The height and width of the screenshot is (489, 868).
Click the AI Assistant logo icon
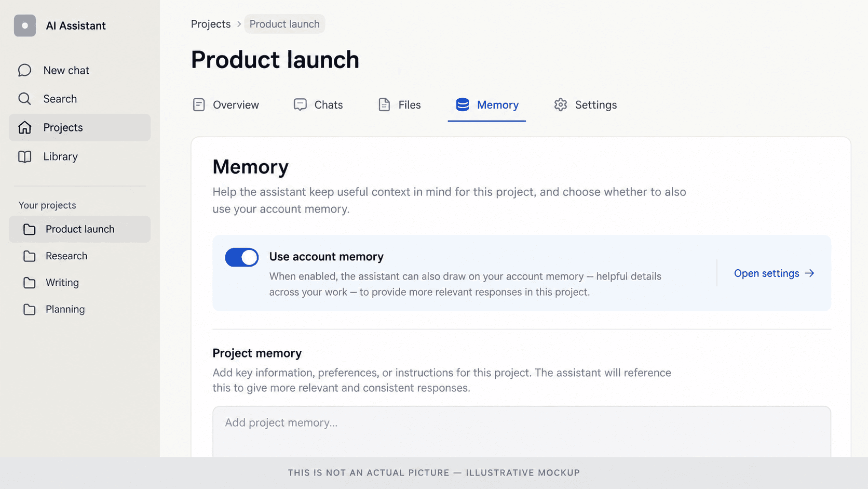[25, 25]
